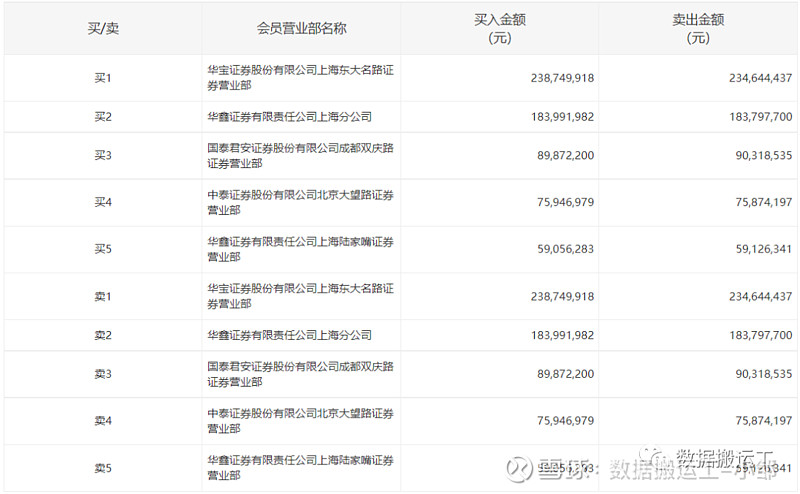Select buy amount 75,946,979 in row 卖4
This screenshot has height=494, width=800.
(x=565, y=421)
